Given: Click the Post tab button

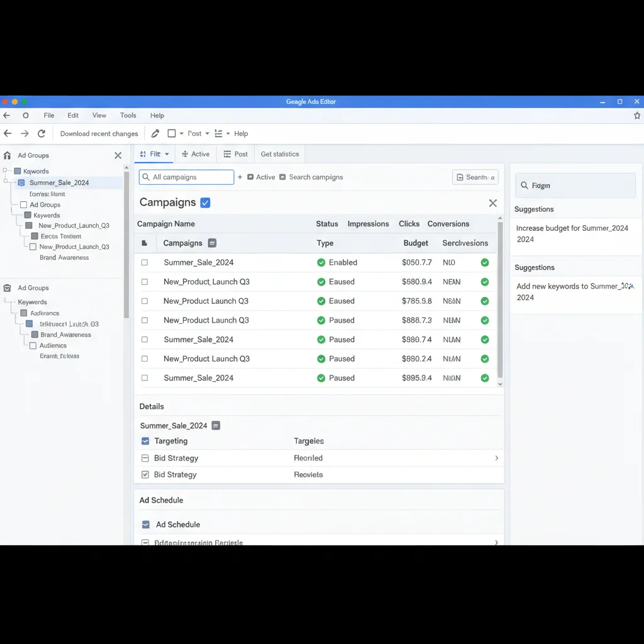Looking at the screenshot, I should pos(236,154).
